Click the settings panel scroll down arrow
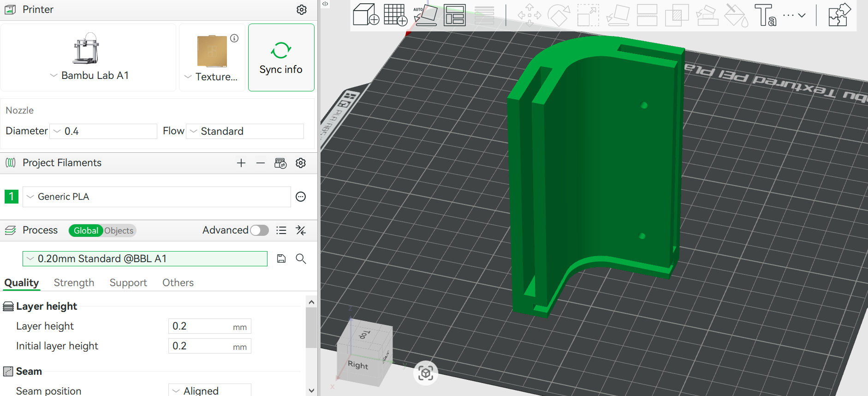868x396 pixels. 311,391
